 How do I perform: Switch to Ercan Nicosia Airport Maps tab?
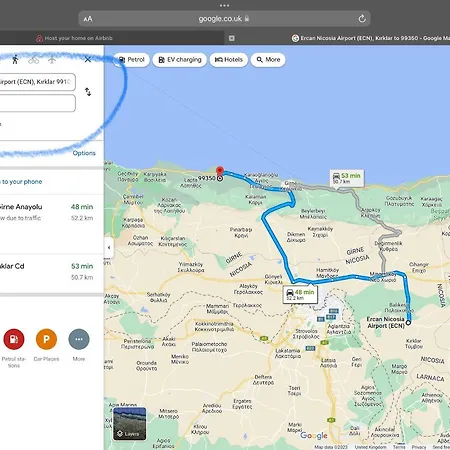pyautogui.click(x=370, y=38)
